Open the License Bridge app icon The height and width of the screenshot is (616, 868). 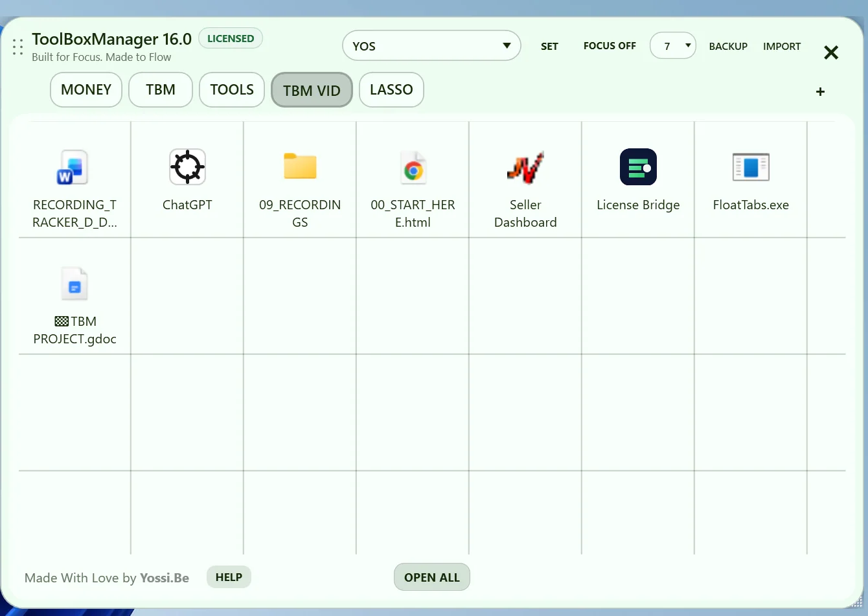tap(638, 167)
